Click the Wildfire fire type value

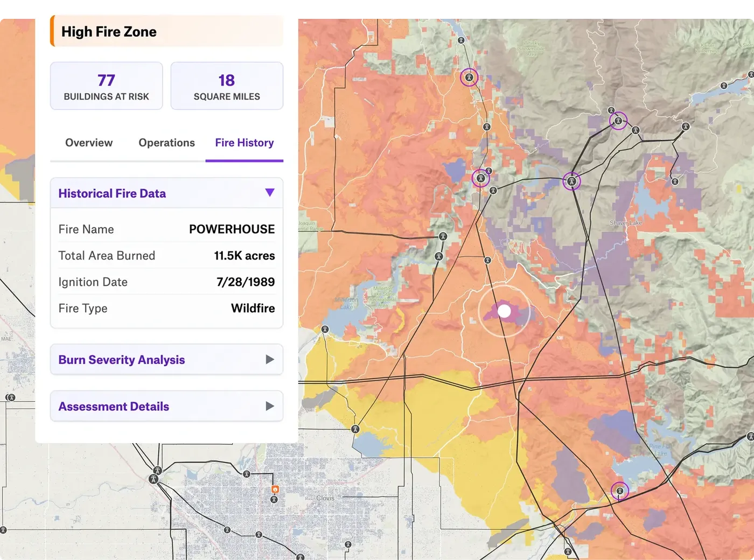click(253, 309)
